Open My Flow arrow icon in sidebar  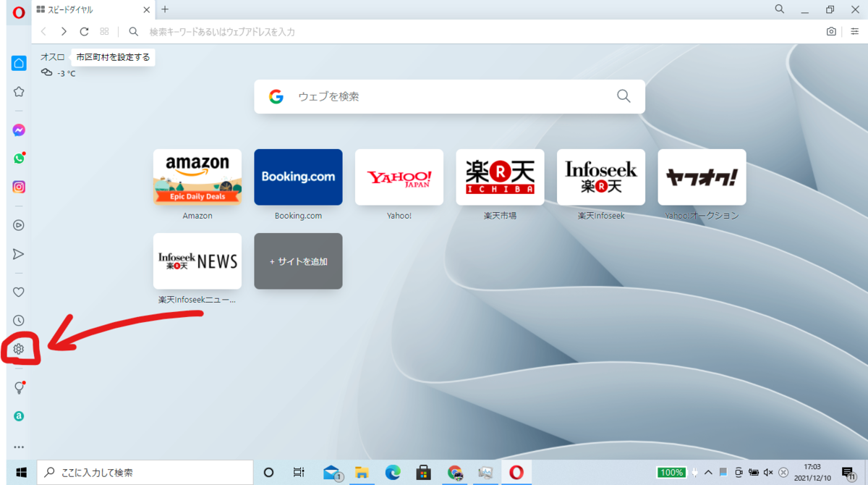[19, 254]
